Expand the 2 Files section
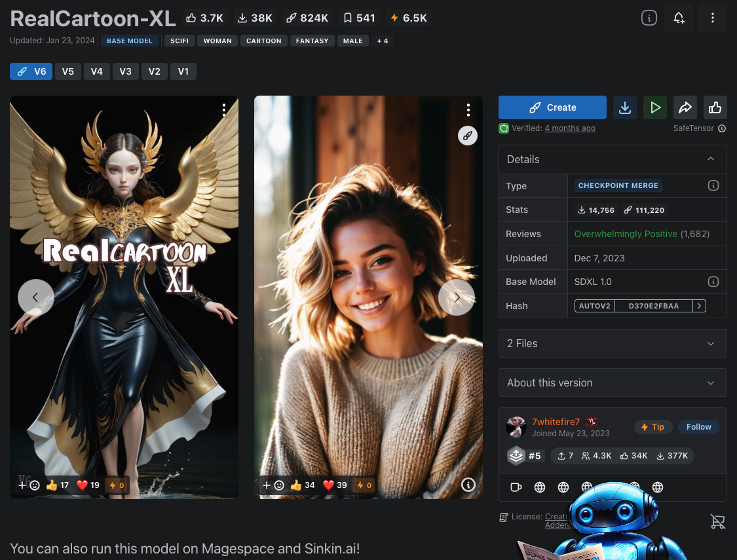Viewport: 737px width, 560px height. coord(613,343)
